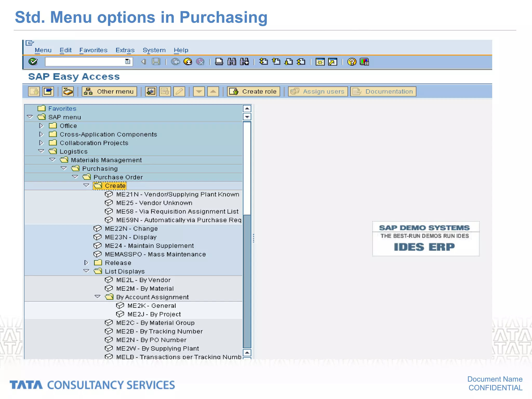The height and width of the screenshot is (399, 532).
Task: Expand the Release folder
Action: [x=86, y=263]
